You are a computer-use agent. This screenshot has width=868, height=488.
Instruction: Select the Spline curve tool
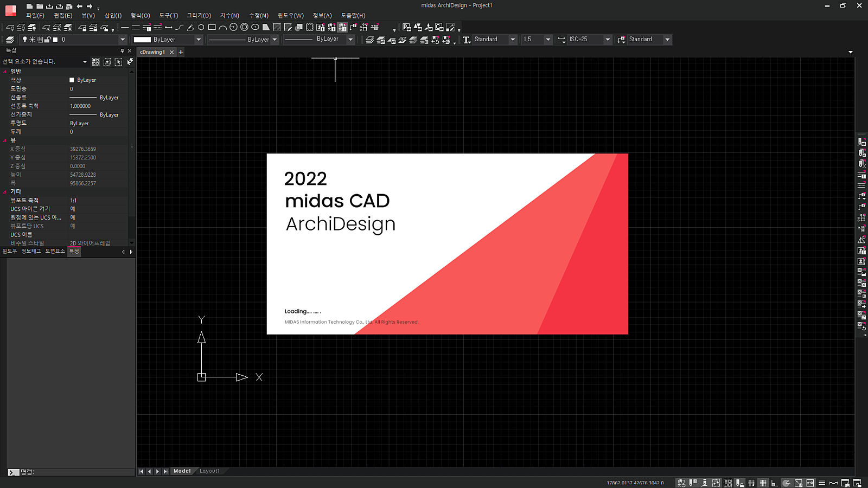click(180, 27)
